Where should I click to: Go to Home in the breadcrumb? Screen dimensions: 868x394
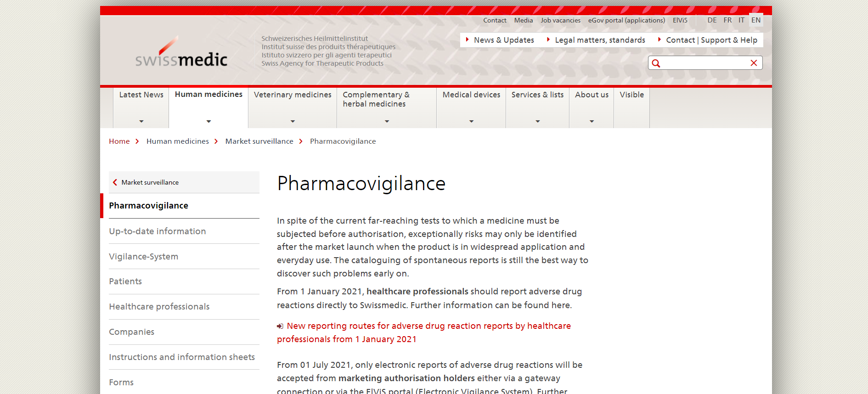click(x=119, y=141)
